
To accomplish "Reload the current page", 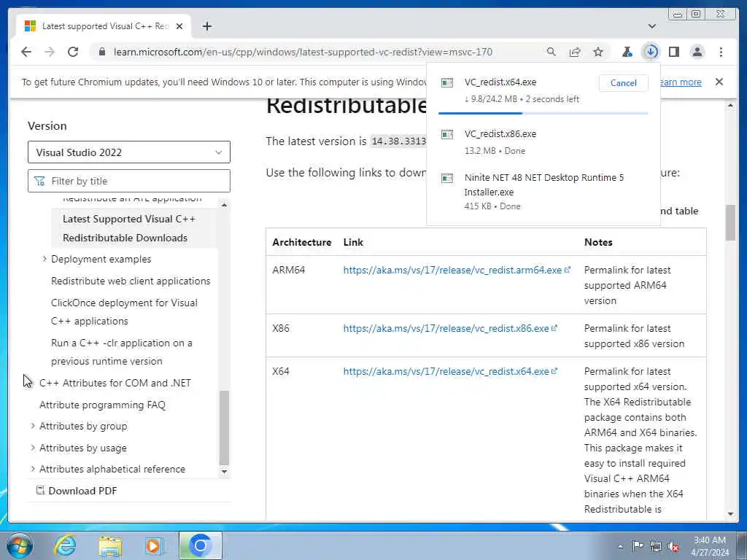I will click(x=73, y=52).
